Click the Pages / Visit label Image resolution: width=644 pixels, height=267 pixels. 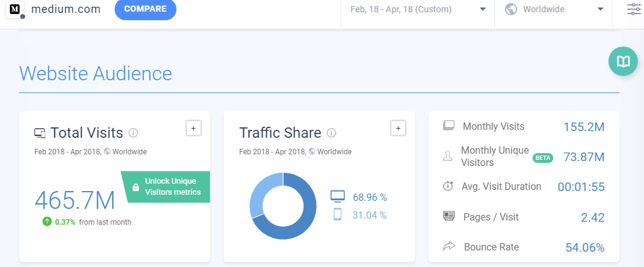click(x=491, y=216)
